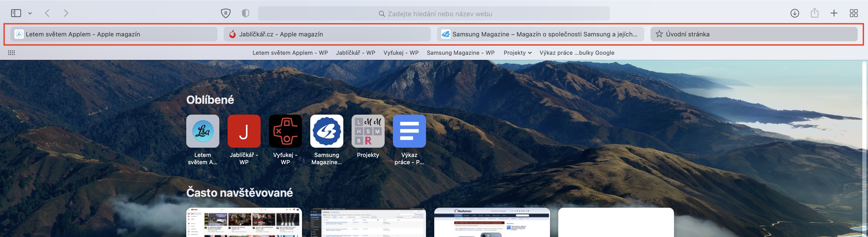Click the search or website address field

pyautogui.click(x=434, y=13)
